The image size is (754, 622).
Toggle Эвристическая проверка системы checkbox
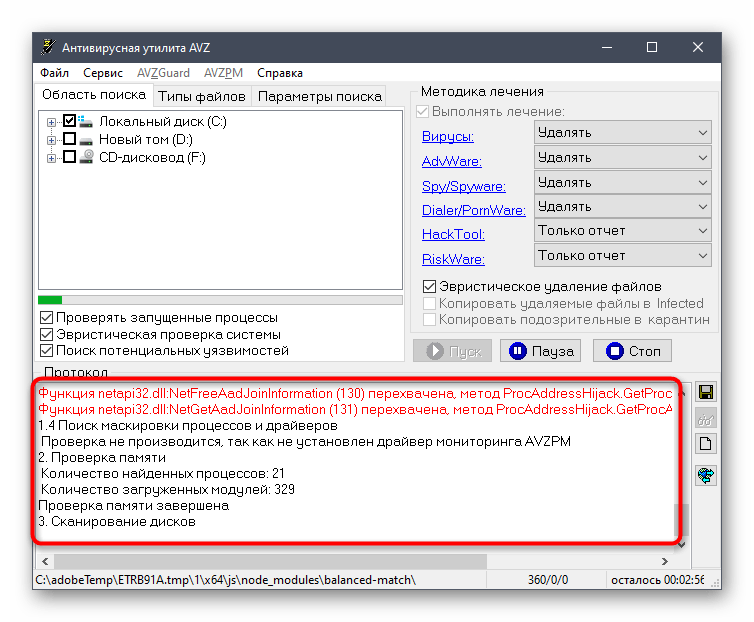pyautogui.click(x=46, y=334)
